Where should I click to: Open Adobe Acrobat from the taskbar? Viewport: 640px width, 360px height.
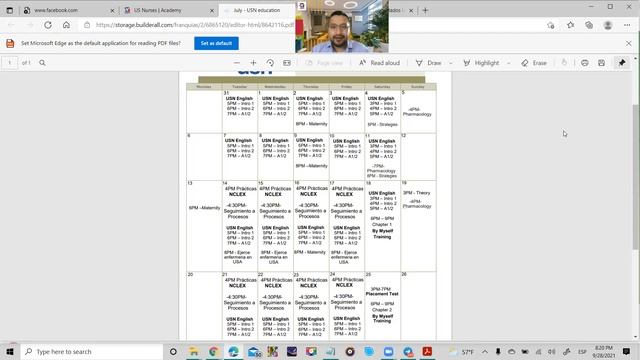click(427, 351)
